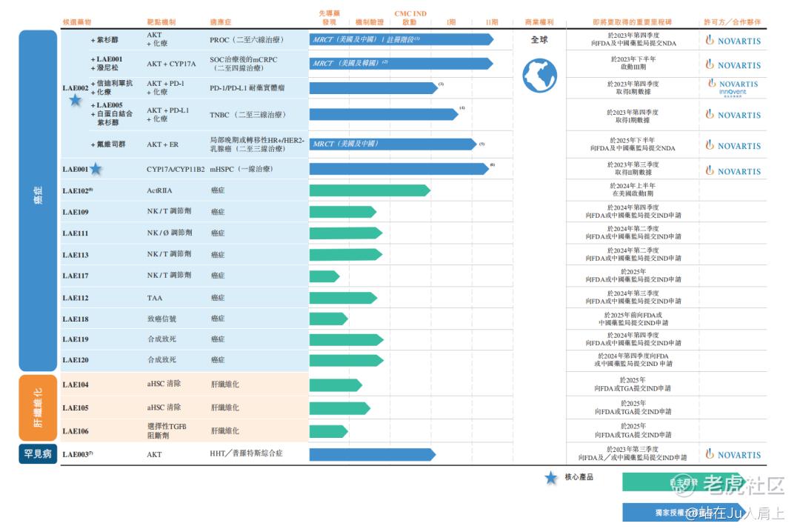Click the Innovent logo under Novartis

[733, 93]
